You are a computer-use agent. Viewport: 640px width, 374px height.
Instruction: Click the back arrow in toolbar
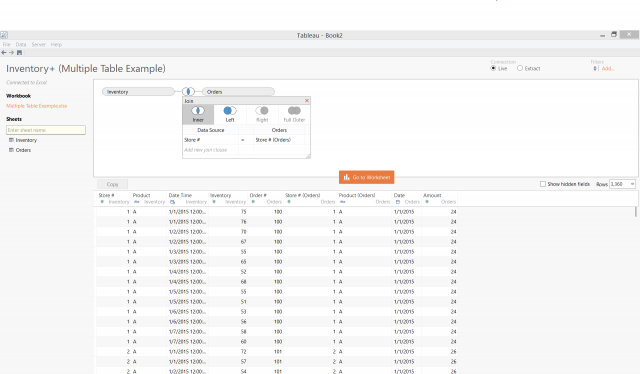pyautogui.click(x=4, y=52)
